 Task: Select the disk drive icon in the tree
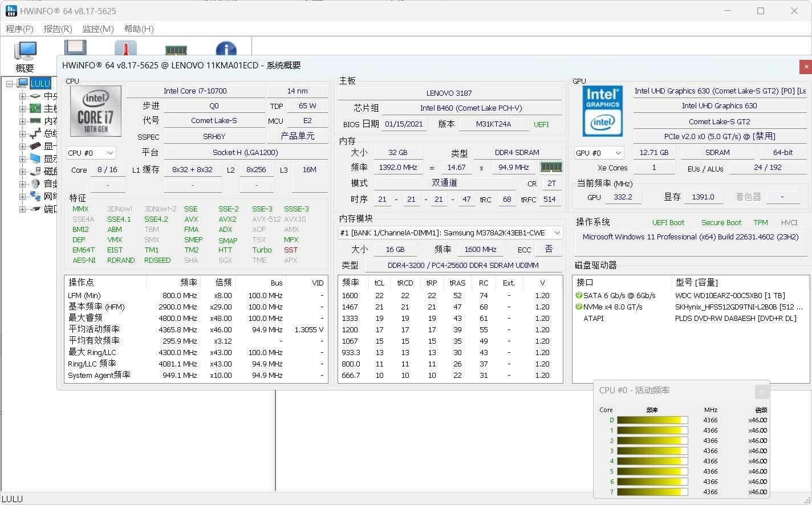coord(35,171)
